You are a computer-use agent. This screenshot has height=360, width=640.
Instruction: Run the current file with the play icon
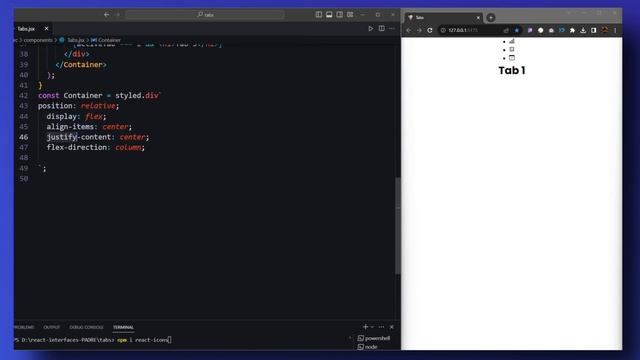tap(371, 29)
